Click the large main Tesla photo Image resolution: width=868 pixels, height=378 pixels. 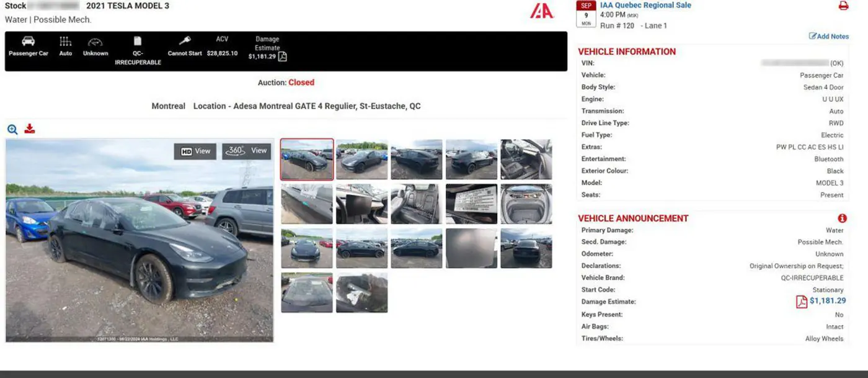(x=139, y=240)
